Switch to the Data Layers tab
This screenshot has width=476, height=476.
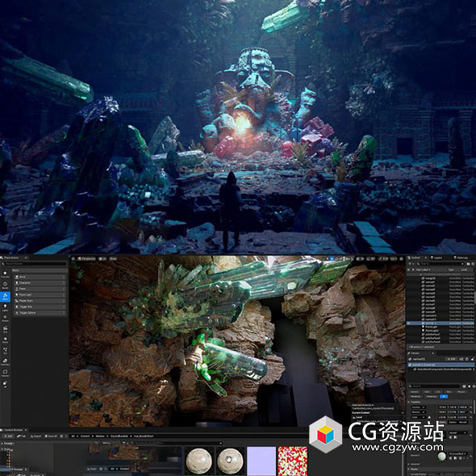461,257
